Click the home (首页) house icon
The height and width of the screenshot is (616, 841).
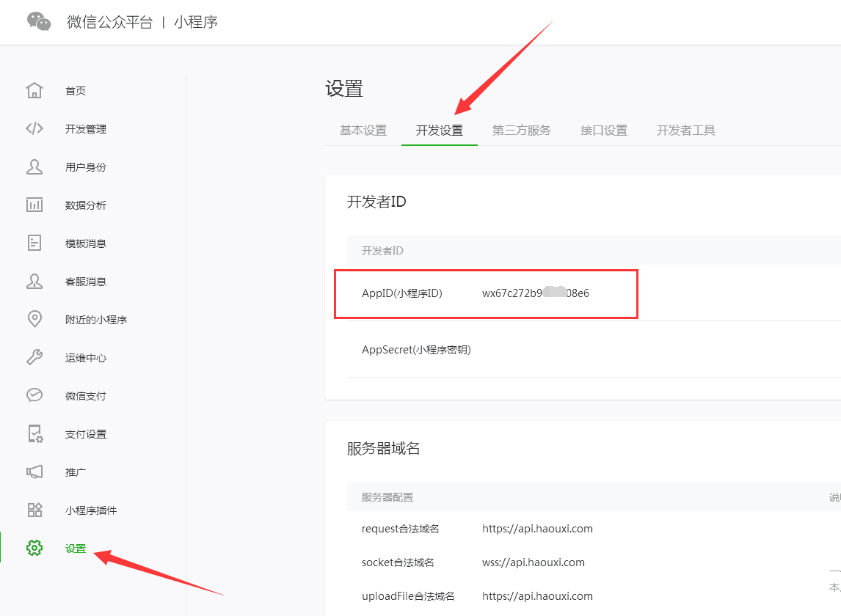coord(34,90)
